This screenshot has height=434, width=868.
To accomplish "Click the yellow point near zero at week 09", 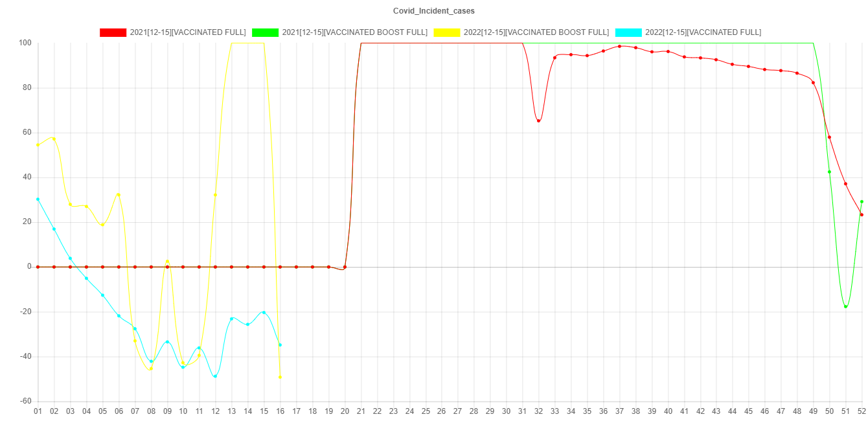I will click(x=167, y=261).
